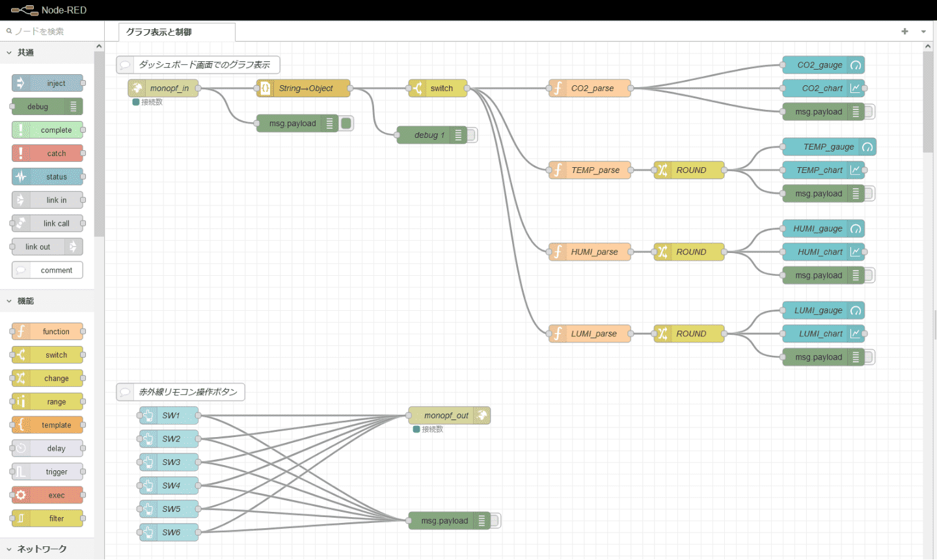The image size is (937, 560).
Task: Click the monopf_in websocket node icon
Action: coord(137,88)
